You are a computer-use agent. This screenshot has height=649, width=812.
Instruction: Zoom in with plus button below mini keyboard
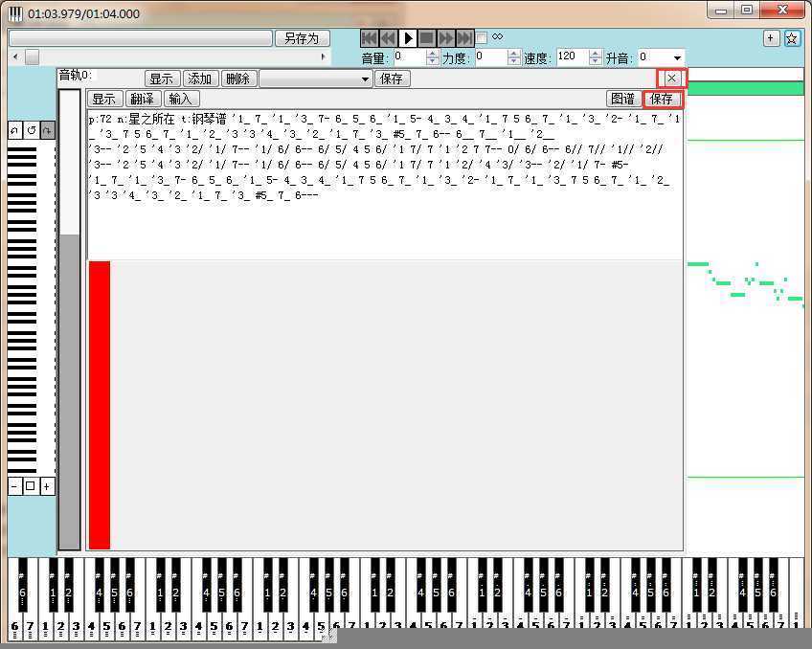click(47, 486)
